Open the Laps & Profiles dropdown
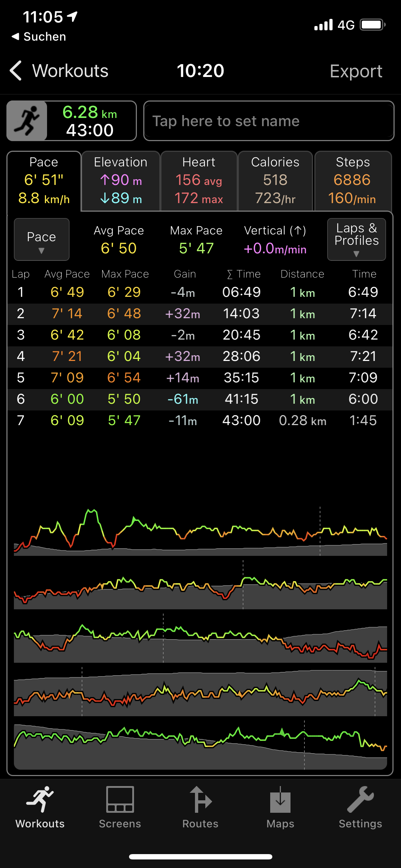The height and width of the screenshot is (868, 401). 356,239
